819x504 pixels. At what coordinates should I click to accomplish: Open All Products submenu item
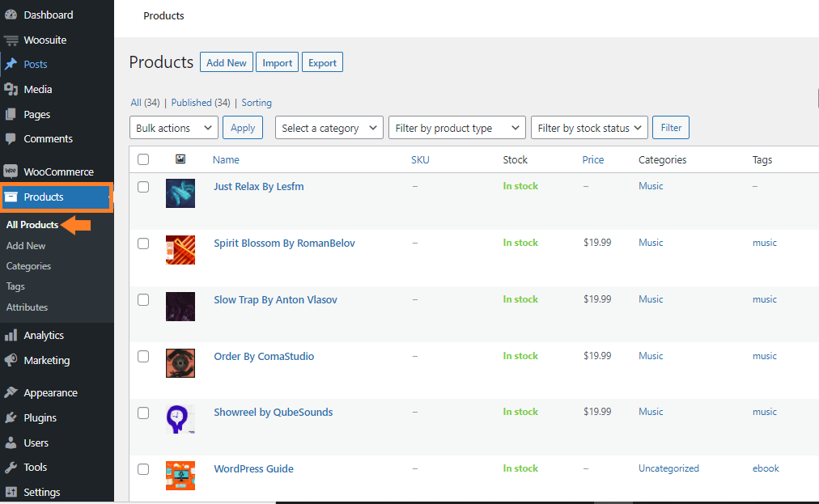coord(32,225)
